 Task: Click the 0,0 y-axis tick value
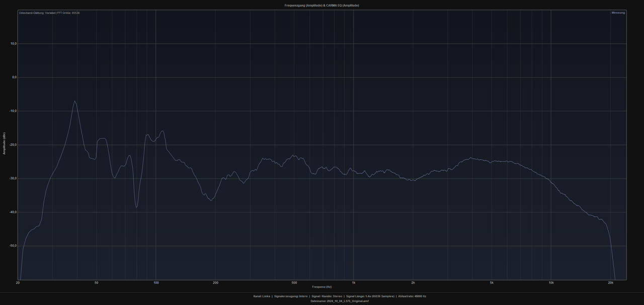[14, 77]
